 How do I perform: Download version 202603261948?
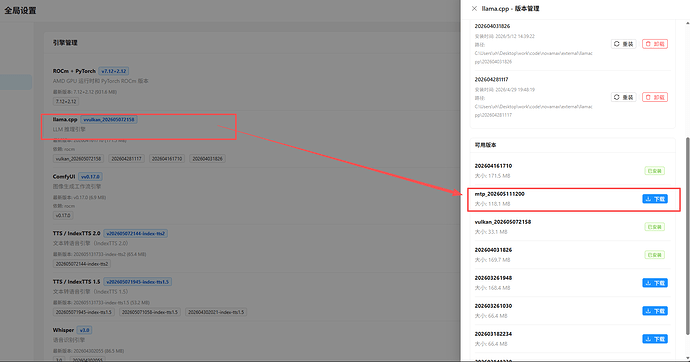pos(655,283)
